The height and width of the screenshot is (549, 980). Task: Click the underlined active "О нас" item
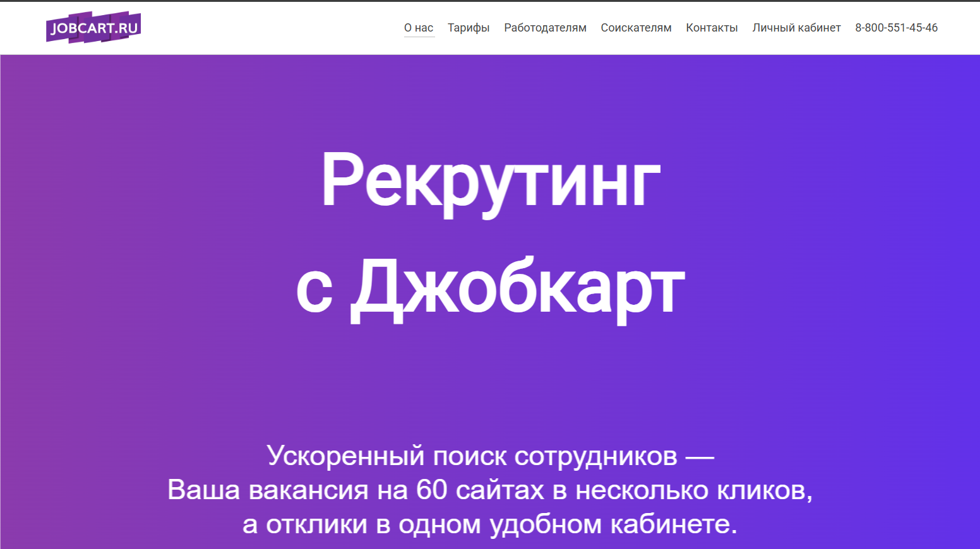[x=419, y=27]
